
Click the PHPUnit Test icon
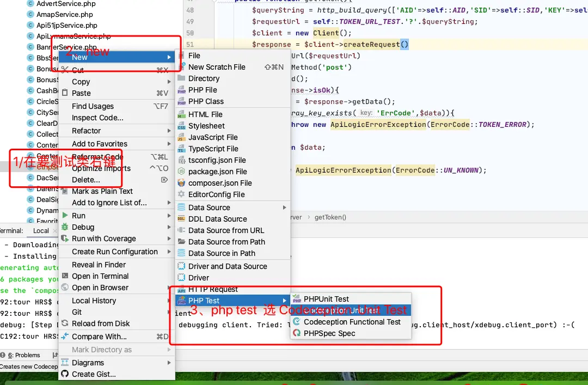297,299
